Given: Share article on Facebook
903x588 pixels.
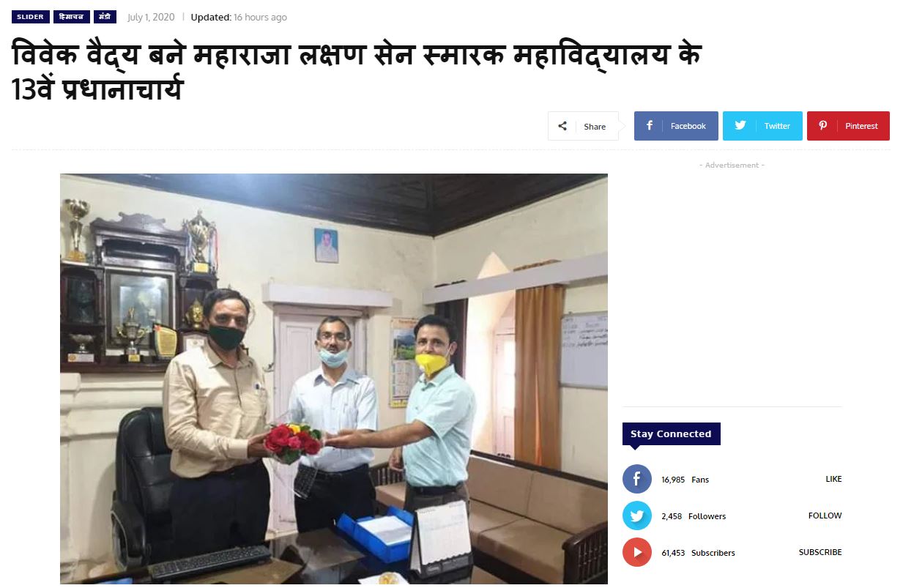Looking at the screenshot, I should (676, 126).
